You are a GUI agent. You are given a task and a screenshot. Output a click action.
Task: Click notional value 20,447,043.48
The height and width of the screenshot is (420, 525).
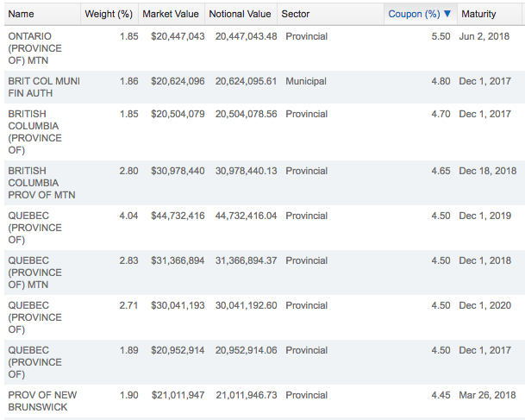246,36
